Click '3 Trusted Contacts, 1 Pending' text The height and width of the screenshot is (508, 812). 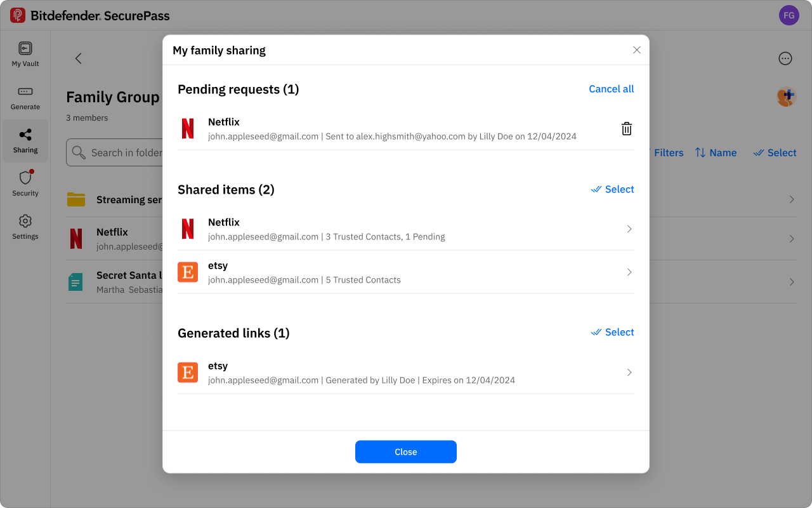click(385, 237)
